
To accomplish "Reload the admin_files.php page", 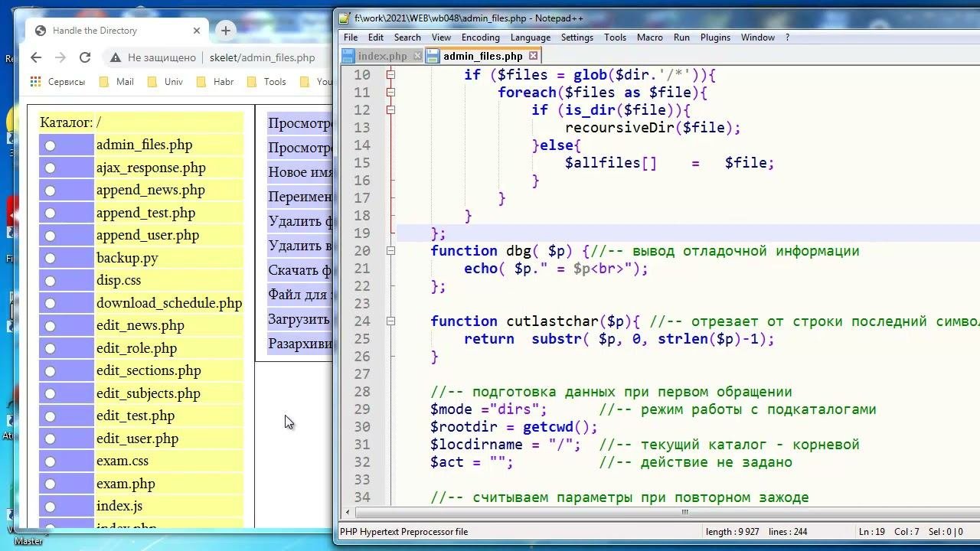I will tap(85, 57).
